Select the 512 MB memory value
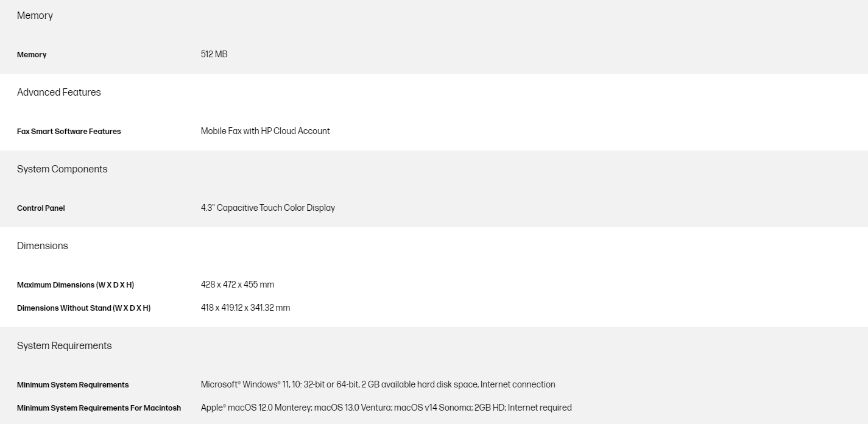Image resolution: width=868 pixels, height=424 pixels. (214, 54)
